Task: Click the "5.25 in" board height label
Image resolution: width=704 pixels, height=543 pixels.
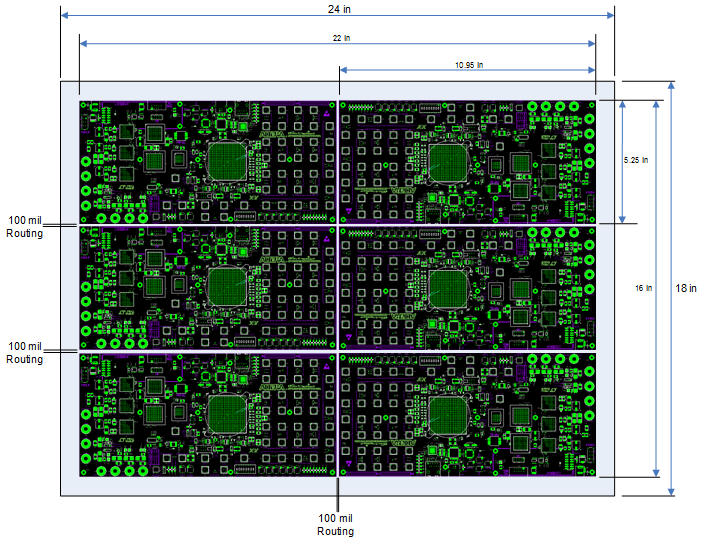Action: [635, 160]
